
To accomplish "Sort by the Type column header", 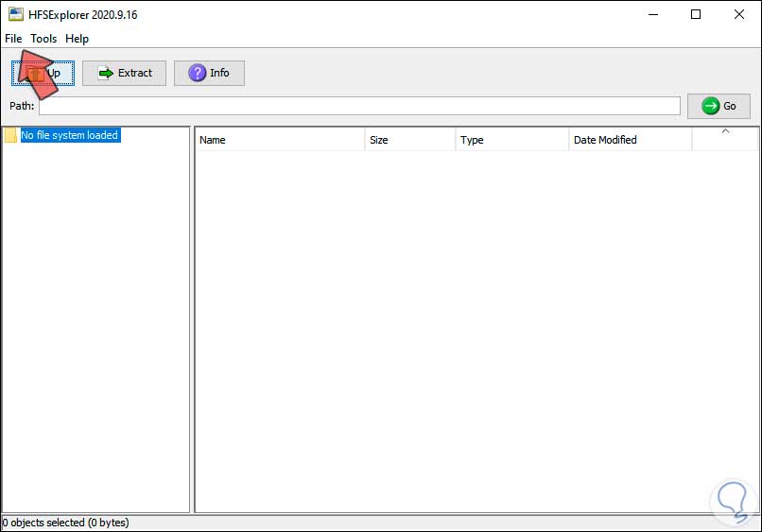I will [511, 140].
